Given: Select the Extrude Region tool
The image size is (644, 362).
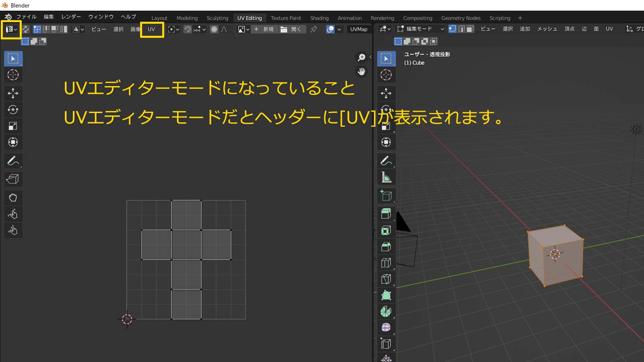Looking at the screenshot, I should pos(386,214).
